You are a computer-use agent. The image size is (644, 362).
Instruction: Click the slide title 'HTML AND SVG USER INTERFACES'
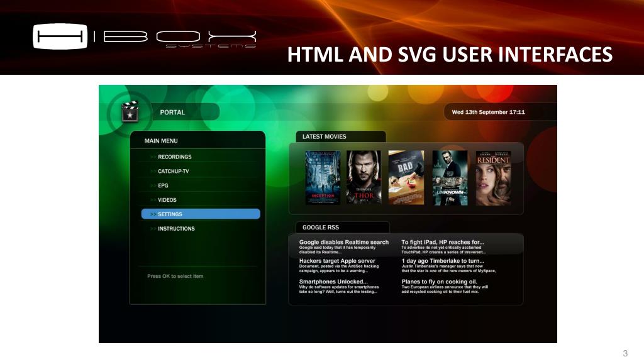[x=450, y=55]
